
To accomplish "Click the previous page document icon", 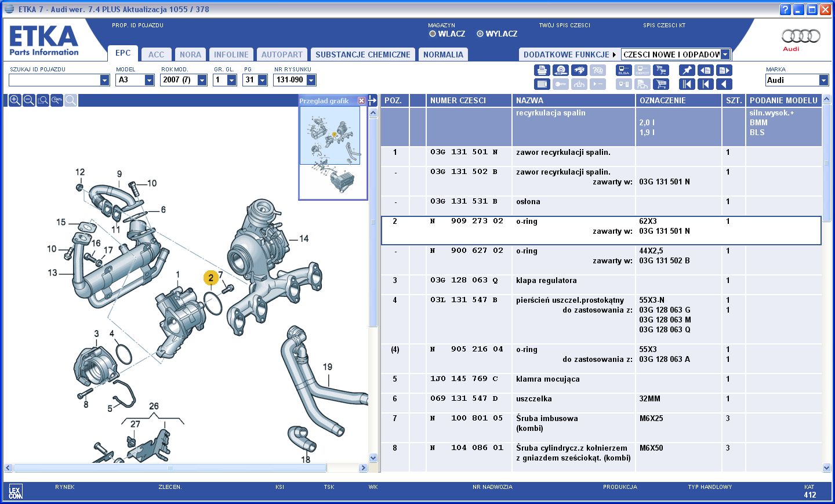I will click(705, 70).
